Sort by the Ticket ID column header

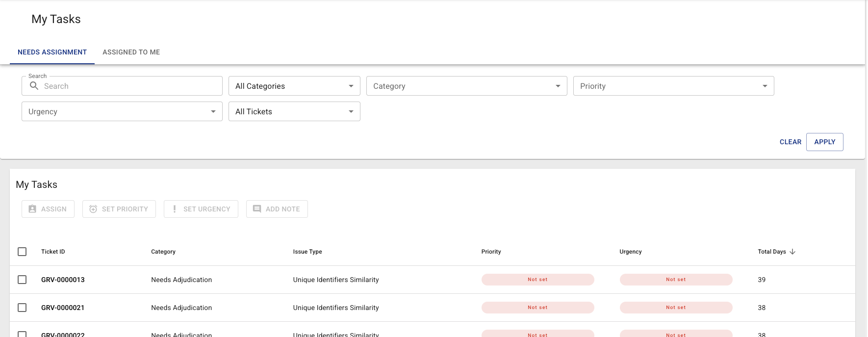[53, 252]
